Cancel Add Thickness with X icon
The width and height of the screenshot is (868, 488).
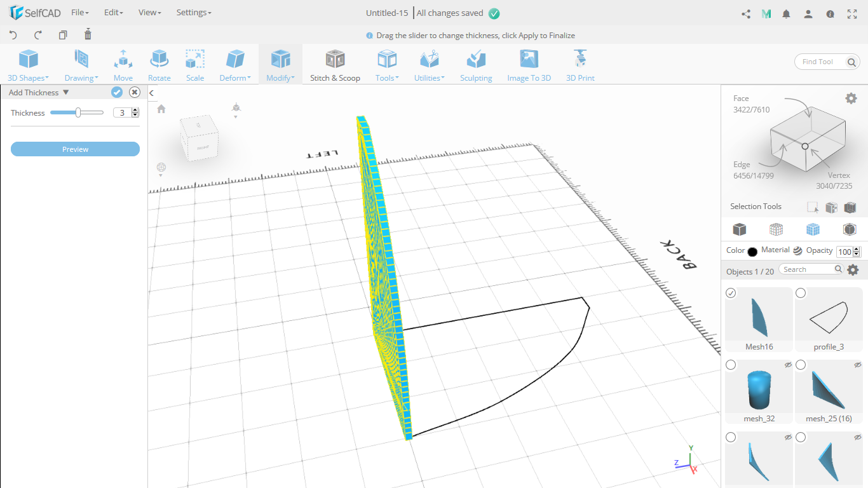[x=135, y=92]
